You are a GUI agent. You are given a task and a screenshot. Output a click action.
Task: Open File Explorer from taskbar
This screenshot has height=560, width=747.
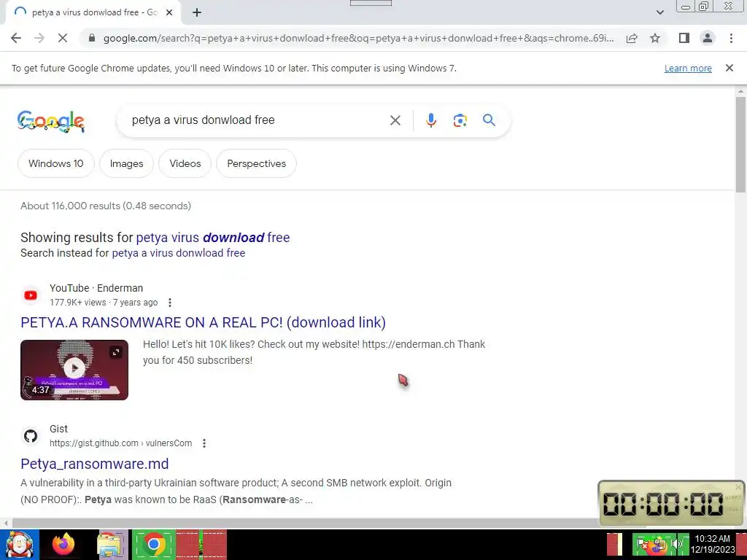109,545
